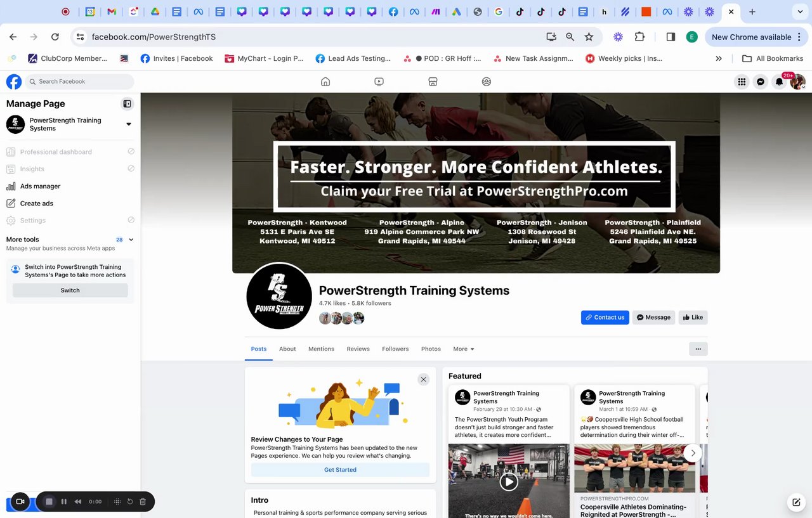This screenshot has height=518, width=812.
Task: Open the Invites | Facebook bookmark
Action: coord(176,58)
